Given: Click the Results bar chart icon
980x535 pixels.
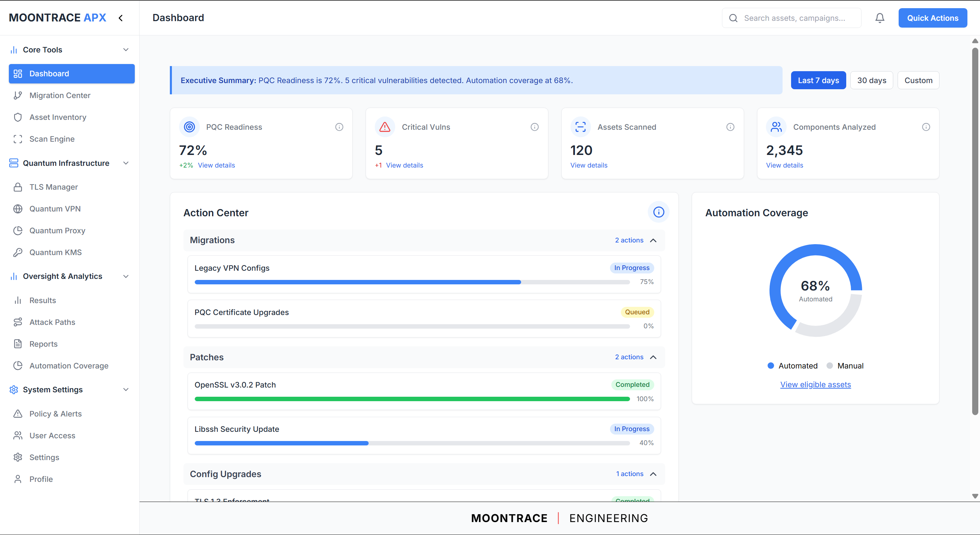Looking at the screenshot, I should 18,301.
